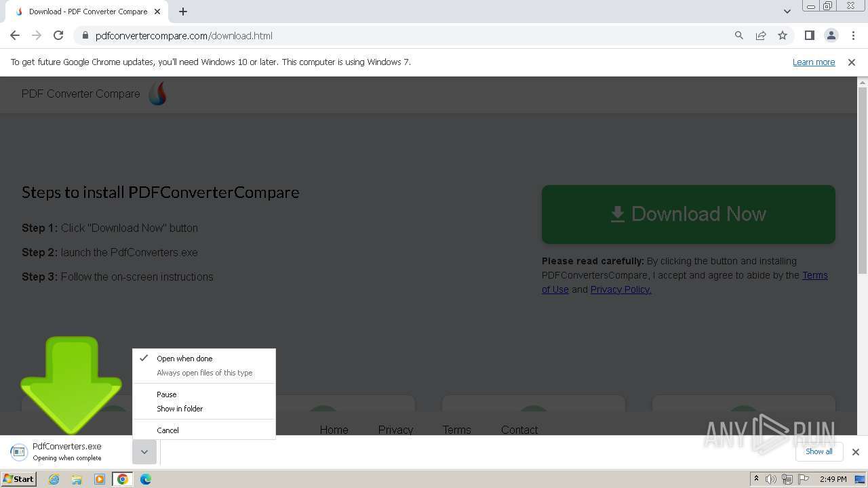Screen dimensions: 868x488
Task: Open the Windows Start menu
Action: point(19,479)
